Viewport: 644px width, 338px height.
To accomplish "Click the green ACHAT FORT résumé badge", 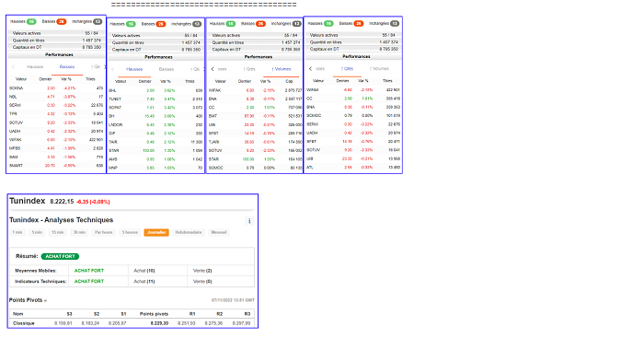I will click(60, 256).
